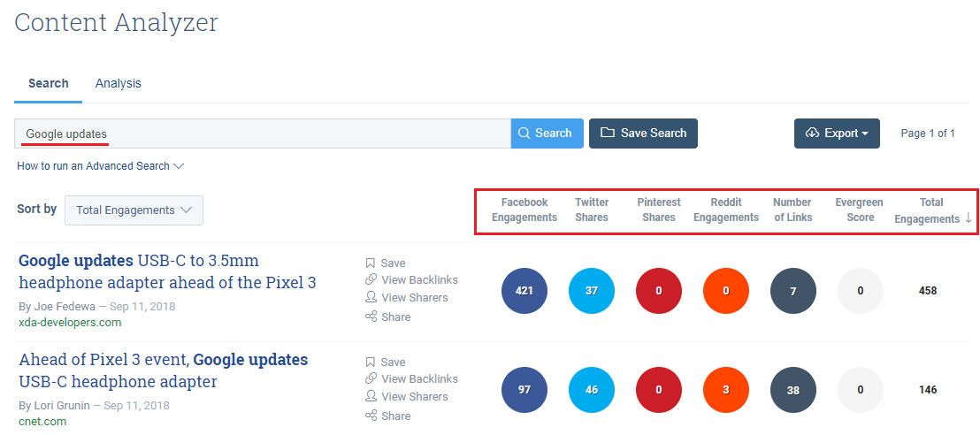Click the 458 total engagements value

[x=928, y=291]
